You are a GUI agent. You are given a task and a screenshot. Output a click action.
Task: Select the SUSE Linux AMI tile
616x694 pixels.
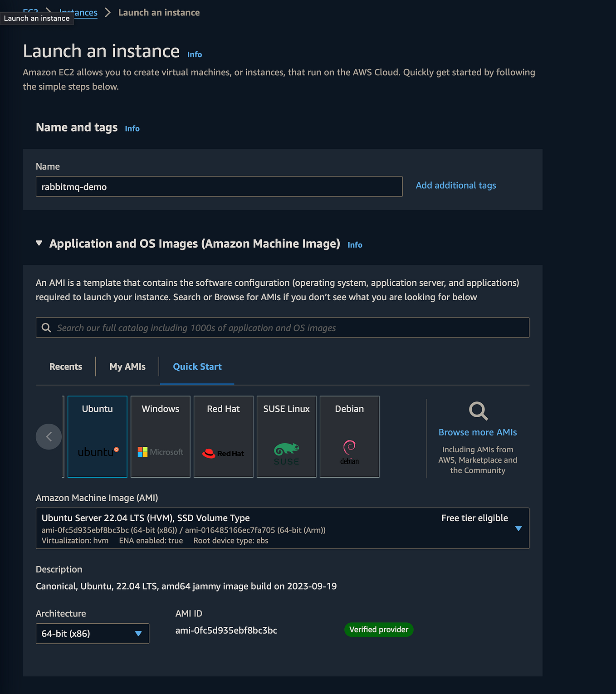(286, 436)
